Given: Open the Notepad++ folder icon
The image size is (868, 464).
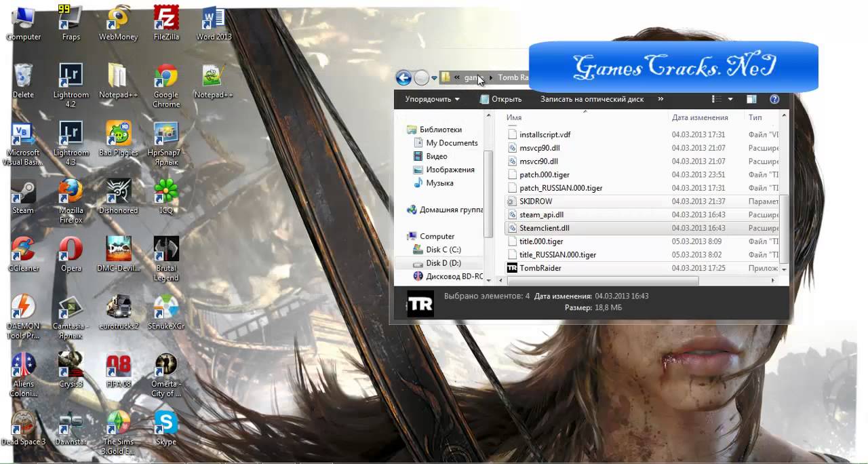Looking at the screenshot, I should click(x=118, y=81).
